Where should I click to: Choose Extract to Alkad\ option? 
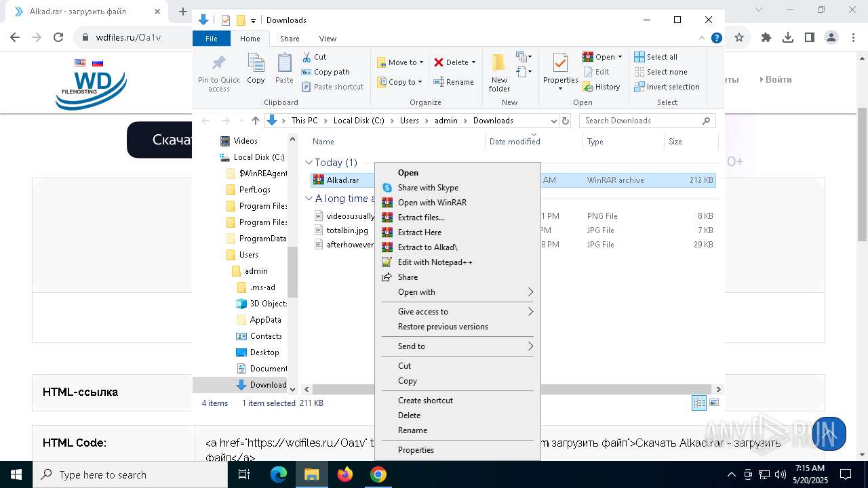[457, 247]
